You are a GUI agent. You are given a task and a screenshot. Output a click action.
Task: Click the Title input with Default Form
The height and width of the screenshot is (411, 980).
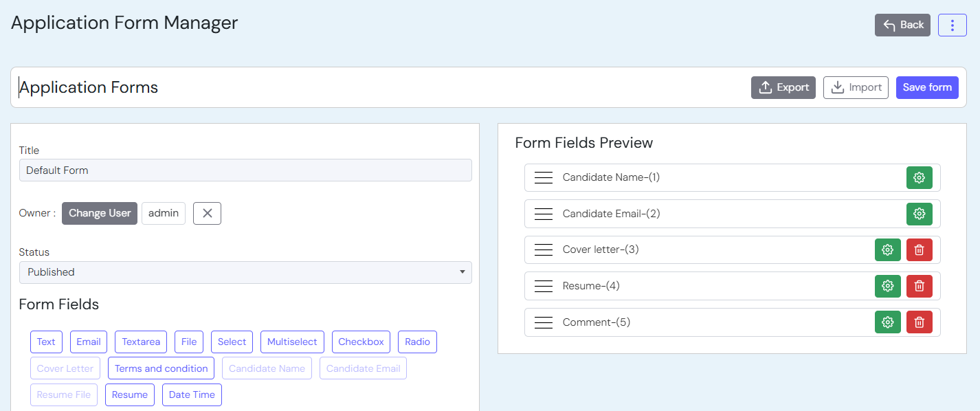(245, 170)
